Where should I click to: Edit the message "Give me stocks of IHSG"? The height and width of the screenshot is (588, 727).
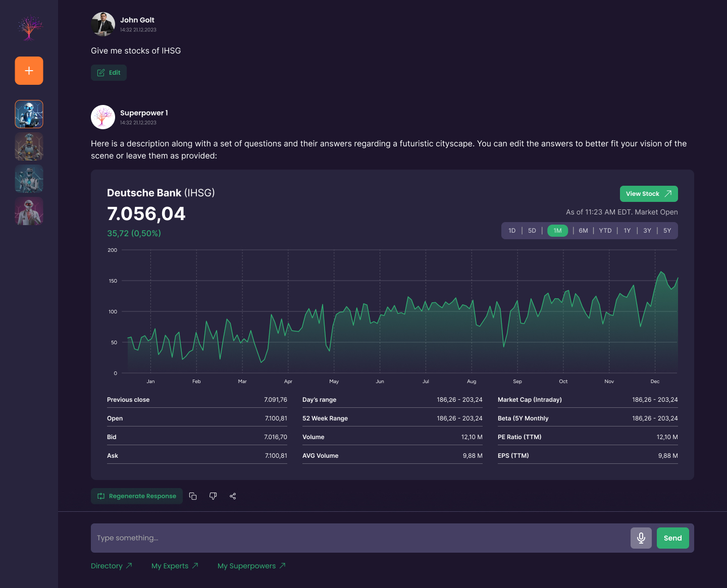109,73
